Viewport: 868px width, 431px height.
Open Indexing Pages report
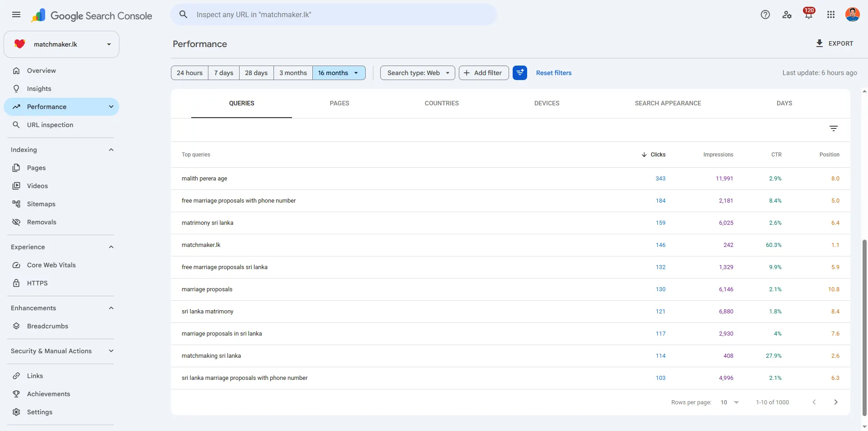tap(61, 168)
